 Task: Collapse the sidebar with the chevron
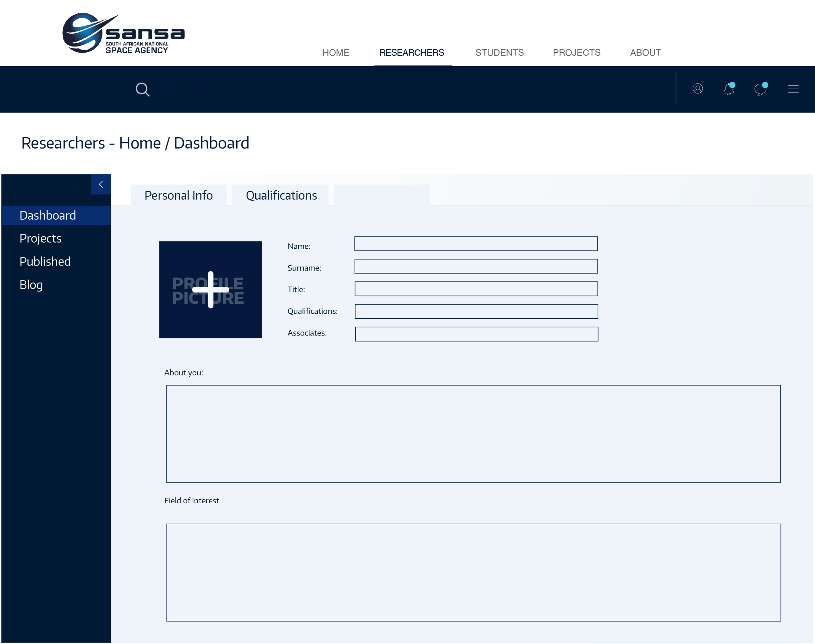click(101, 184)
